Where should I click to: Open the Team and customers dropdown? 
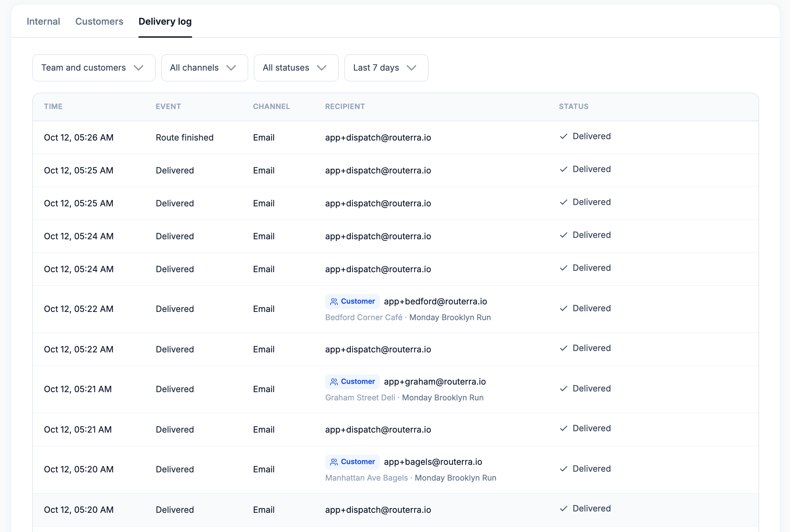94,68
